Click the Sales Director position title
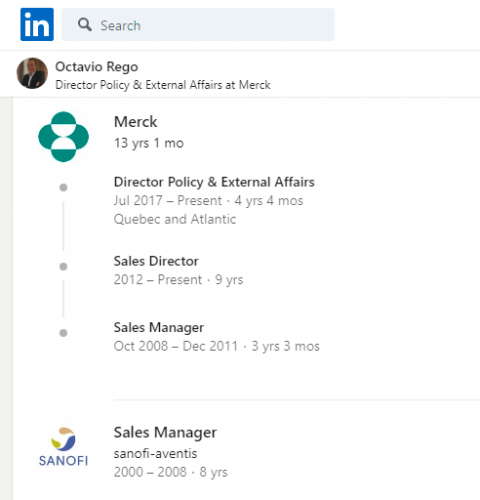This screenshot has height=500, width=480. pyautogui.click(x=156, y=261)
